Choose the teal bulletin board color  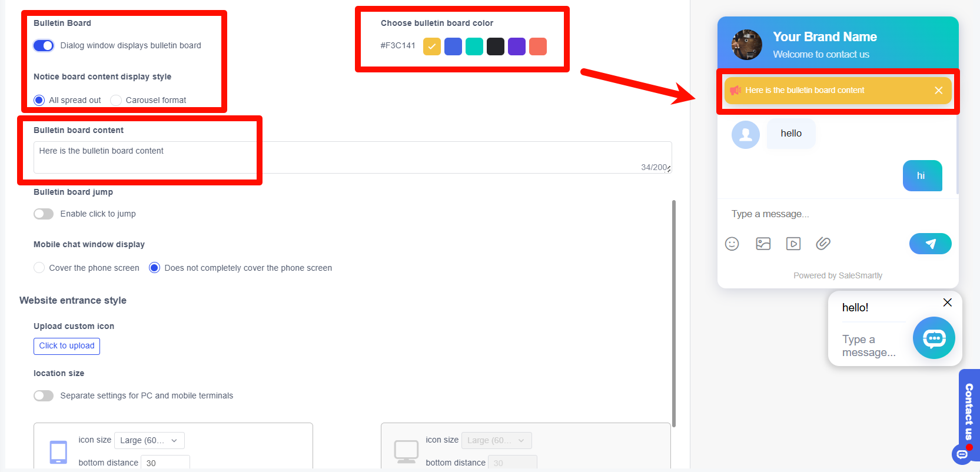(474, 46)
